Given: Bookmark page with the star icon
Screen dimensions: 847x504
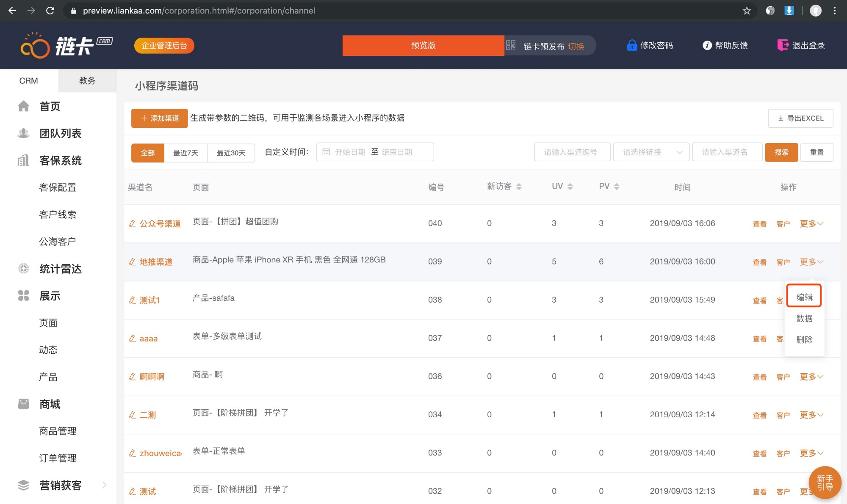Looking at the screenshot, I should click(x=747, y=11).
